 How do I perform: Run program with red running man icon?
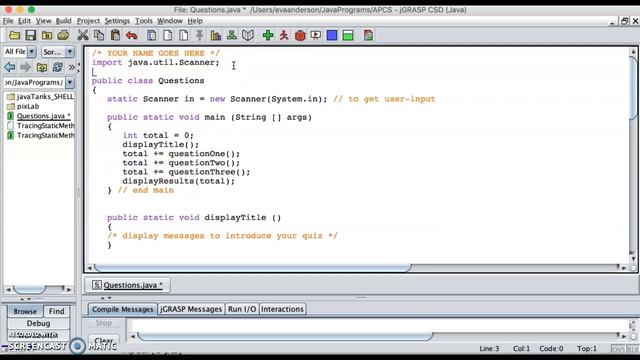284,36
